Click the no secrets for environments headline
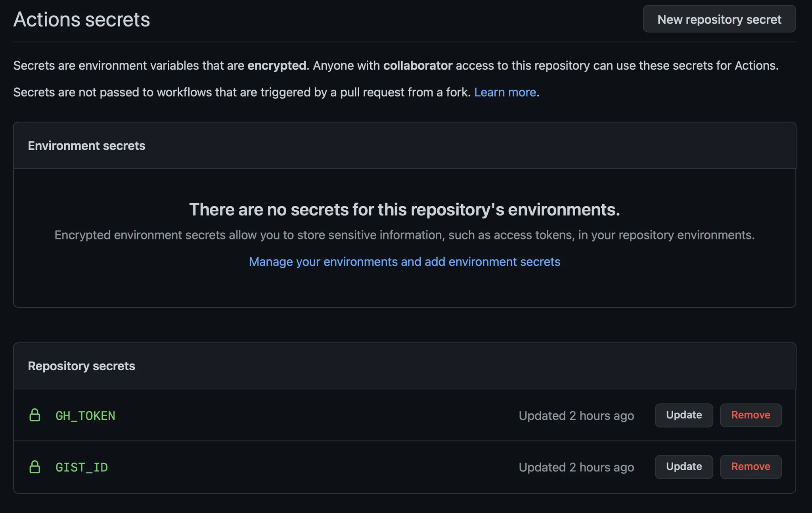This screenshot has width=812, height=513. click(x=404, y=209)
